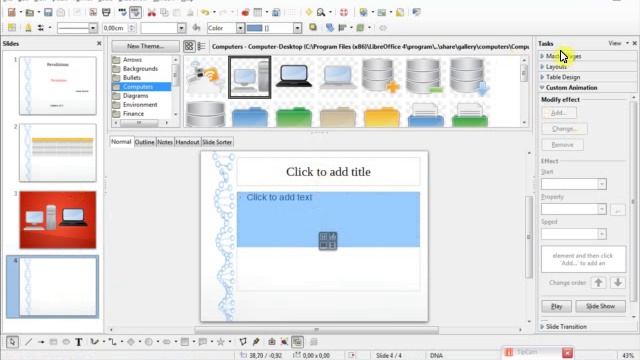Viewport: 640px width, 360px height.
Task: Click the Shadow icon in formatting toolbar
Action: coord(313,28)
